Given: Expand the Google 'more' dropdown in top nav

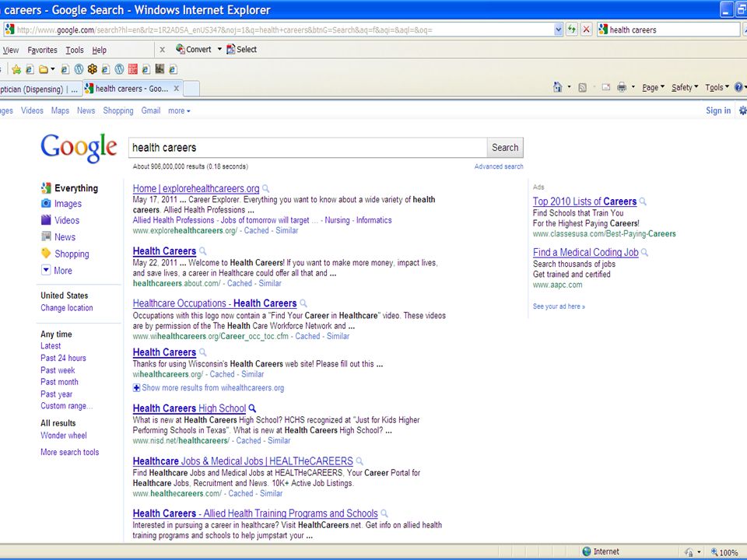Looking at the screenshot, I should click(x=179, y=110).
